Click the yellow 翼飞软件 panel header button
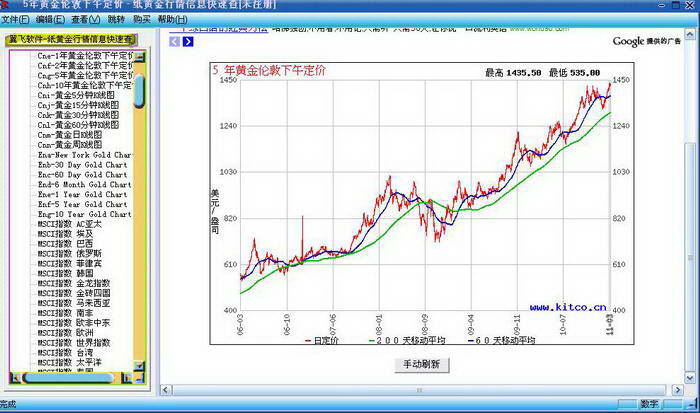 point(71,39)
